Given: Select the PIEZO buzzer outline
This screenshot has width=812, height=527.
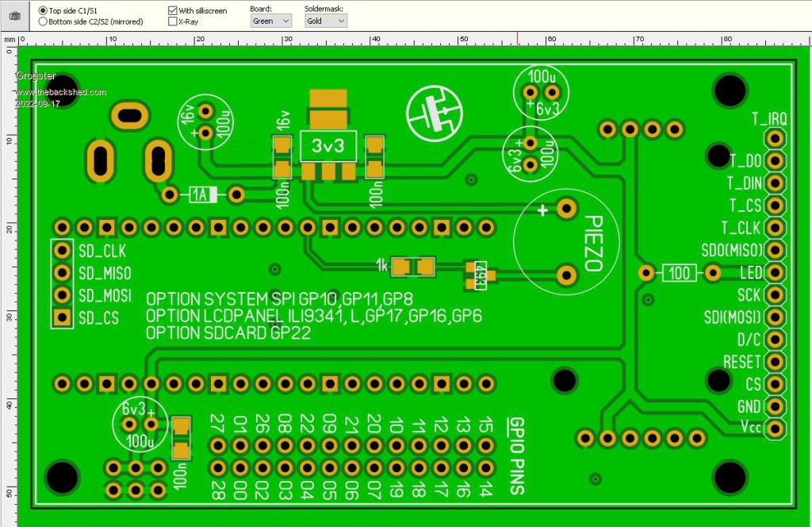Looking at the screenshot, I should pos(567,241).
